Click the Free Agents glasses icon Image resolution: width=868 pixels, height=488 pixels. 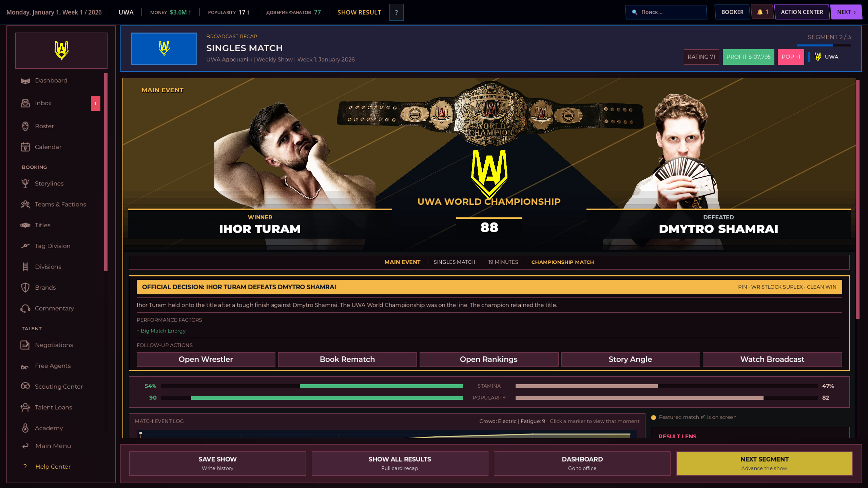pos(25,367)
